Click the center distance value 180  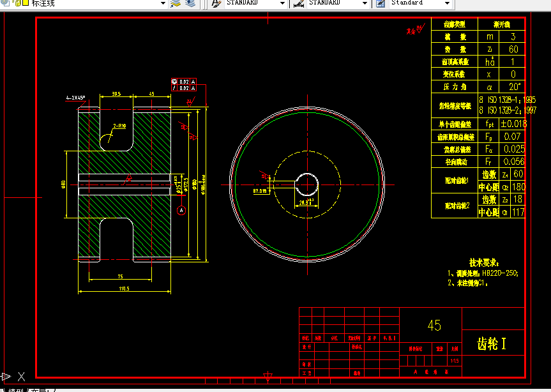[x=518, y=187]
